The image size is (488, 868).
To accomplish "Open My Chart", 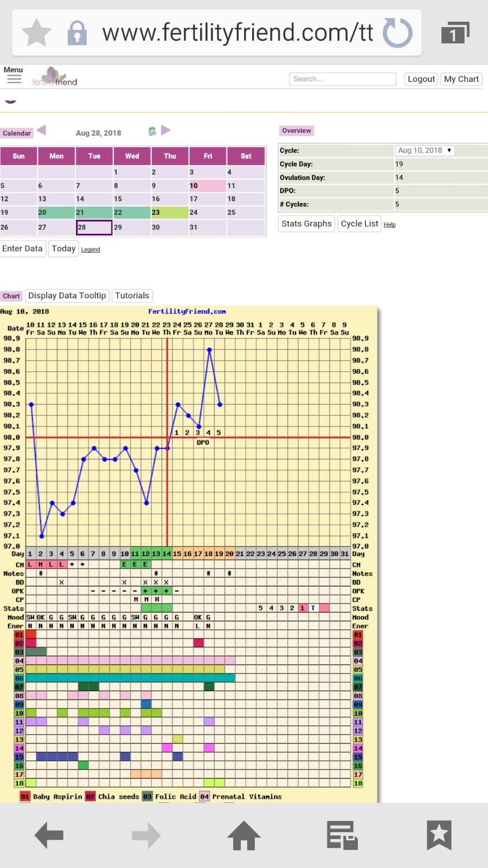I will [x=461, y=79].
